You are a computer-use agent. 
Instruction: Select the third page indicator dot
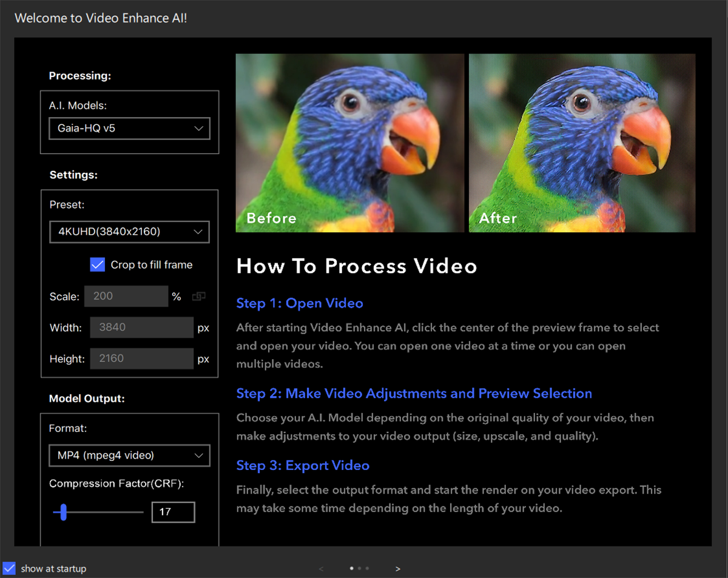point(367,568)
